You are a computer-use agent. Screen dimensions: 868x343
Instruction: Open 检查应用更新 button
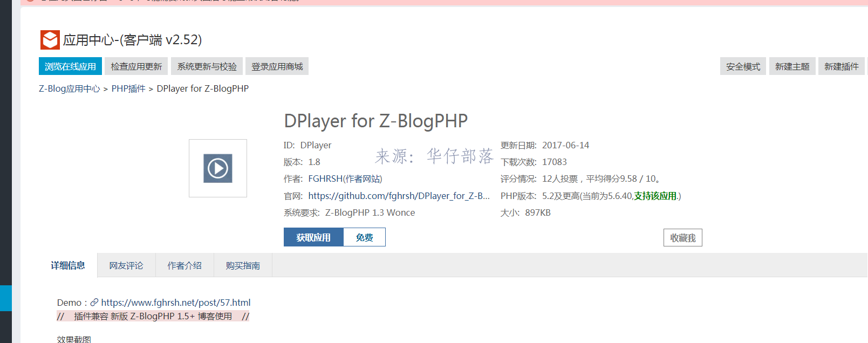pyautogui.click(x=136, y=66)
